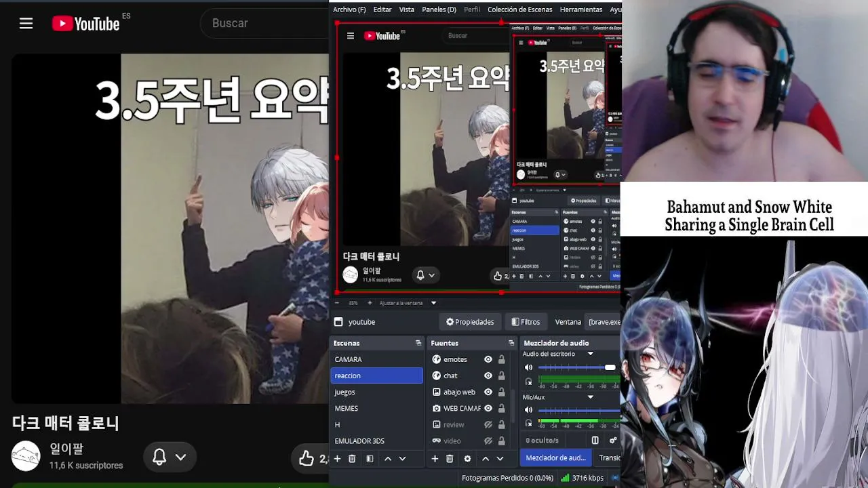This screenshot has width=868, height=488.
Task: Select the emotes browser source
Action: [455, 359]
